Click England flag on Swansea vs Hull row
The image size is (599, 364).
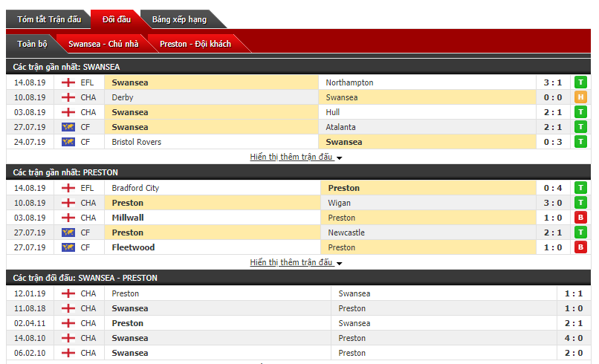(68, 112)
